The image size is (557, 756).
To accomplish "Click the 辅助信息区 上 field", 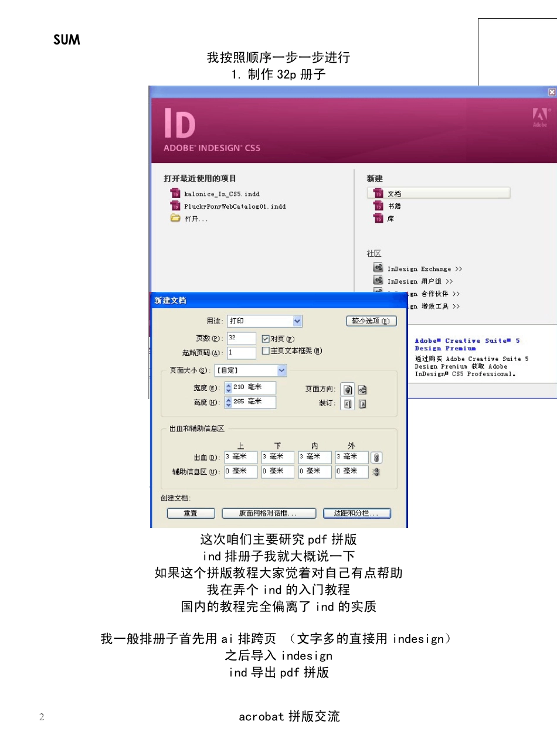I will point(241,472).
